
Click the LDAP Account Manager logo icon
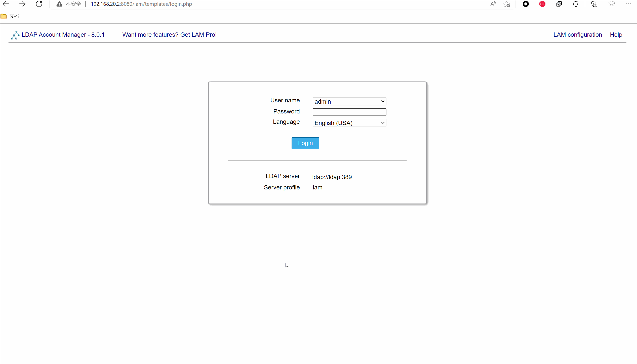click(15, 35)
